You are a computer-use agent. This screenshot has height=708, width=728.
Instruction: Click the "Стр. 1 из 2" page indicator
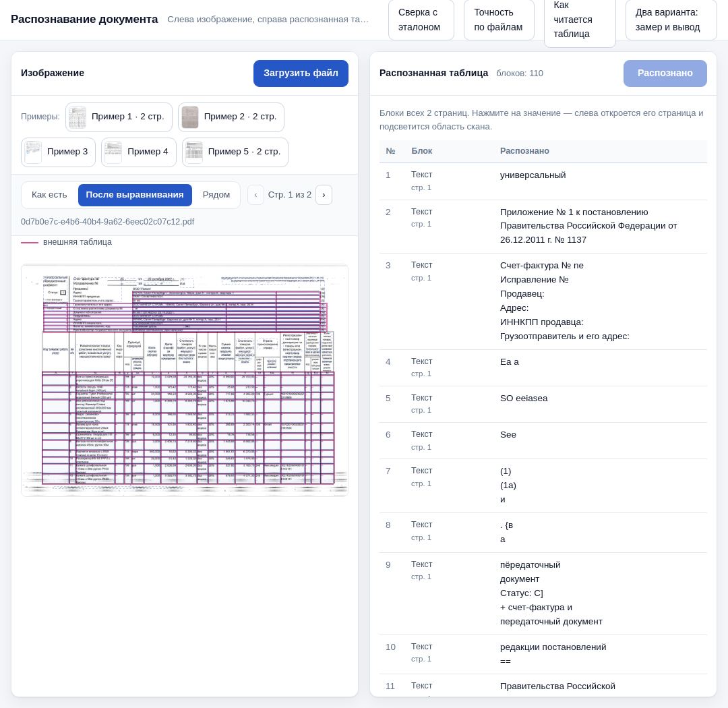290,195
